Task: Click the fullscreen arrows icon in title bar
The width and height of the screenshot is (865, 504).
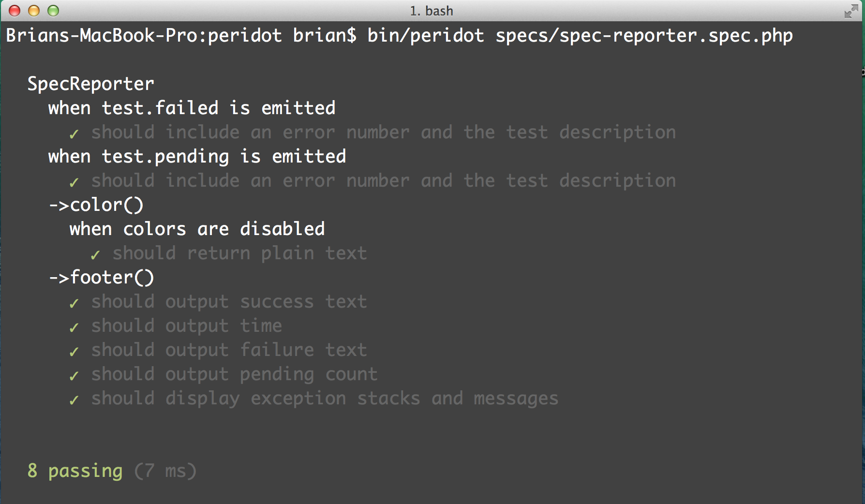Action: click(850, 11)
